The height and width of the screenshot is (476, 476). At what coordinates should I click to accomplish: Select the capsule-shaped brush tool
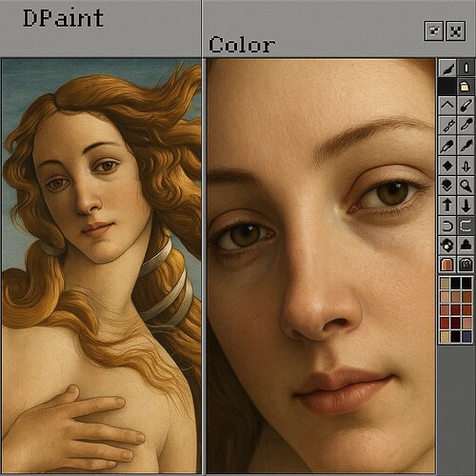(466, 106)
